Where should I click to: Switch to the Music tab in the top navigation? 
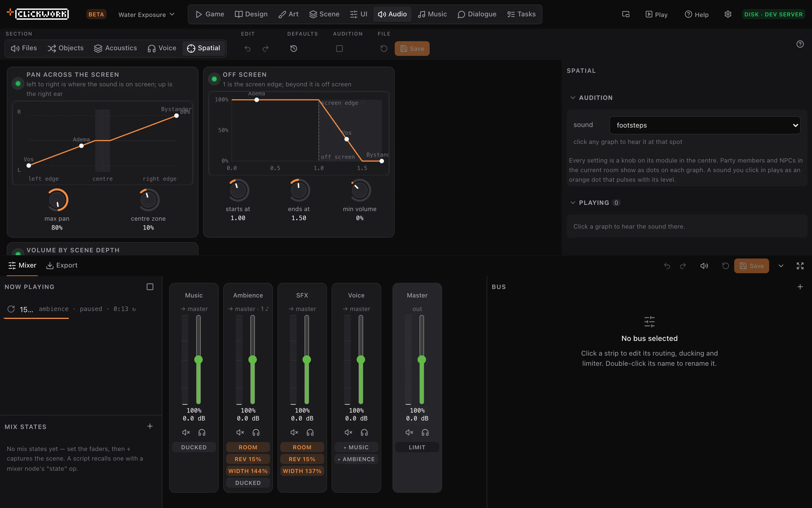point(432,14)
